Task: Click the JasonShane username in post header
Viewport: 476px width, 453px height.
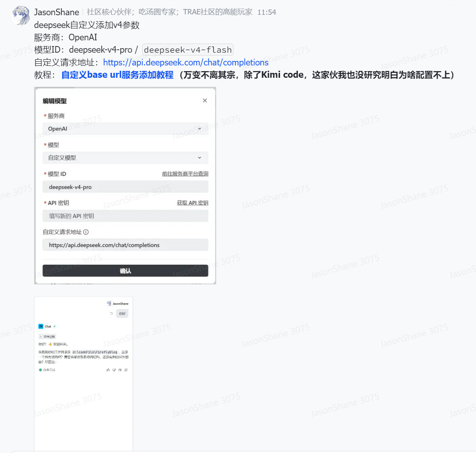Action: [56, 12]
